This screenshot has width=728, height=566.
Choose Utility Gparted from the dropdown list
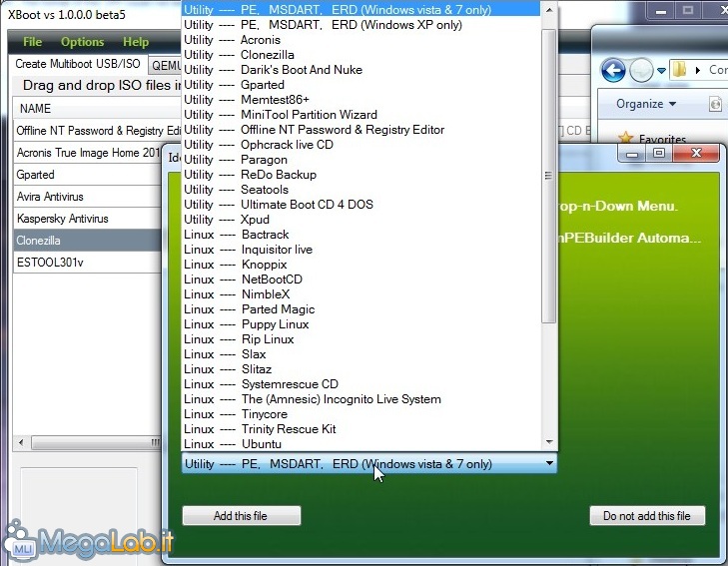[x=362, y=85]
